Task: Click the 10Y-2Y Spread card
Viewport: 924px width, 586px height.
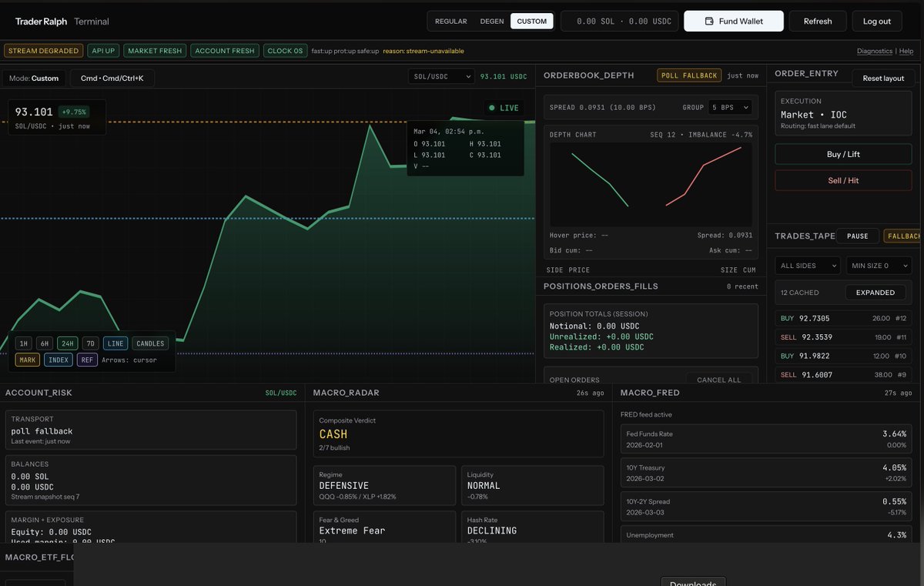Action: click(768, 507)
